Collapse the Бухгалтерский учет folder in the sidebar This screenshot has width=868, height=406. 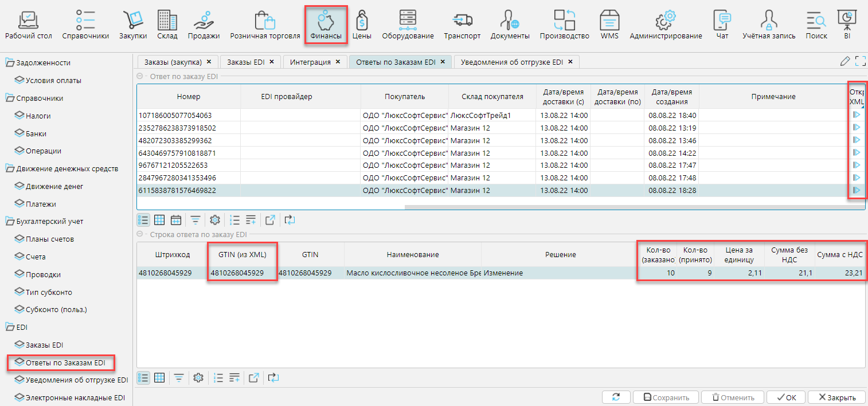(x=10, y=221)
